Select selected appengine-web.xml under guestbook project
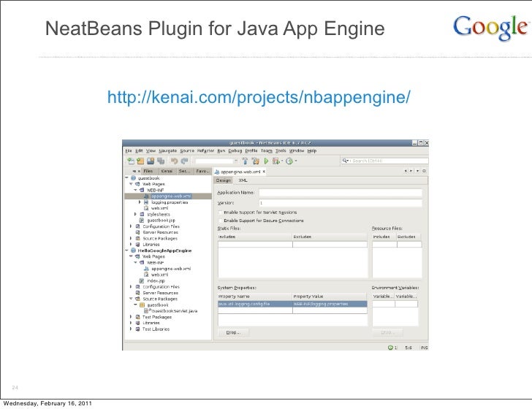Screen dimensions: 532x409 coord(171,196)
